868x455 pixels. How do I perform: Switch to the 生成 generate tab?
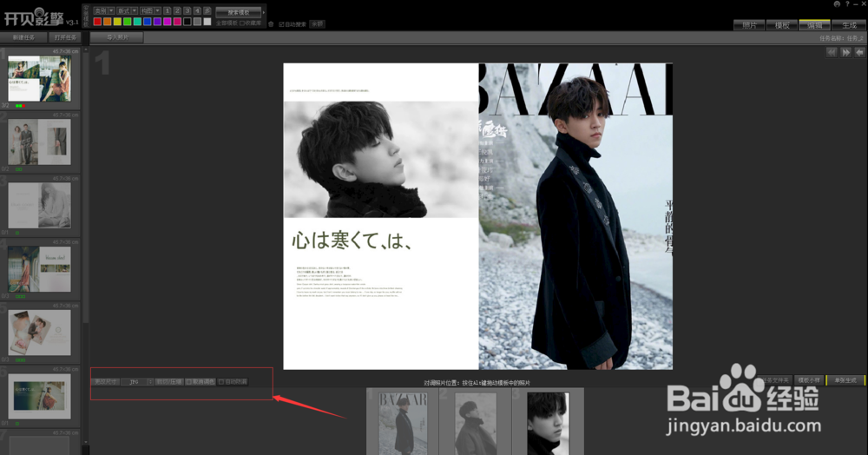click(849, 25)
